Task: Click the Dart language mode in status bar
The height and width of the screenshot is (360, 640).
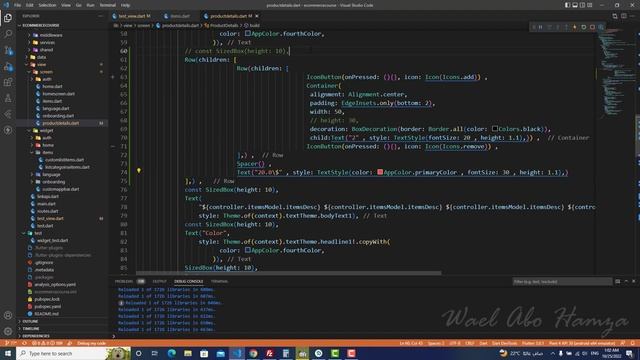Action: point(483,343)
